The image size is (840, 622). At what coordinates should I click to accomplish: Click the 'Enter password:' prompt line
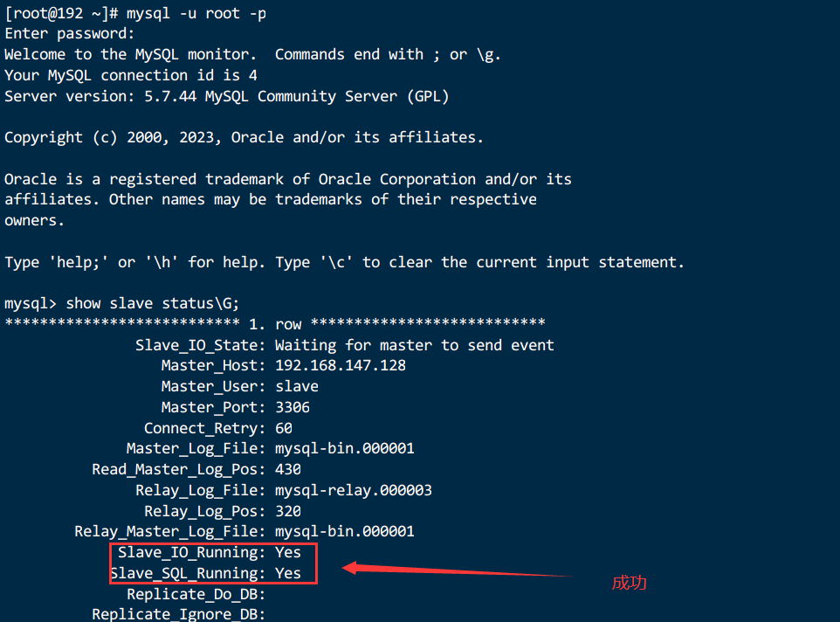tap(70, 34)
